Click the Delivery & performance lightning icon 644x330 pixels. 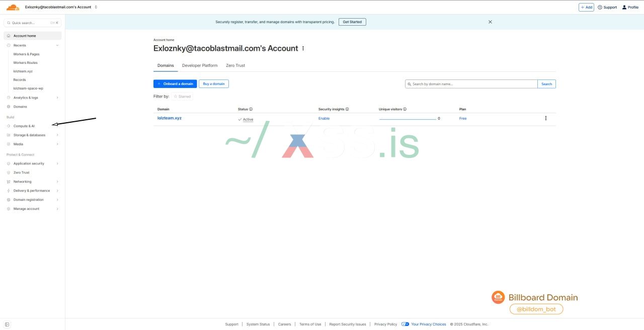[9, 191]
